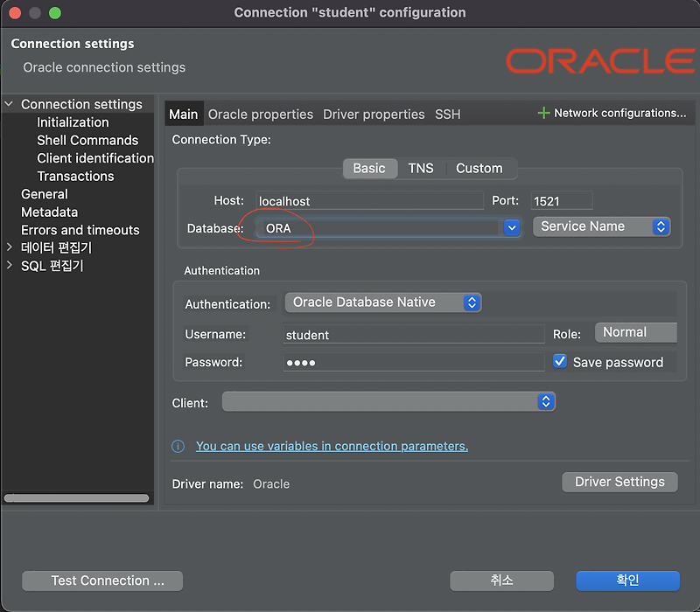The image size is (700, 612).
Task: Click the Port input field
Action: pyautogui.click(x=562, y=201)
